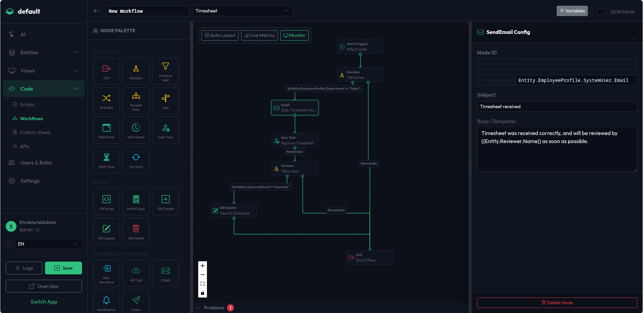This screenshot has width=644, height=313.
Task: Select the Decision node in the palette
Action: pos(136,71)
